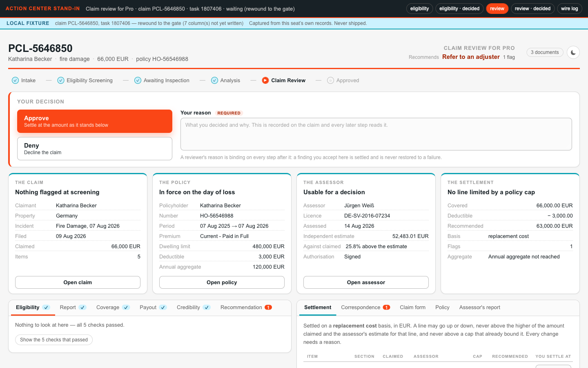
Task: Choose the Deny decision option
Action: tap(95, 149)
